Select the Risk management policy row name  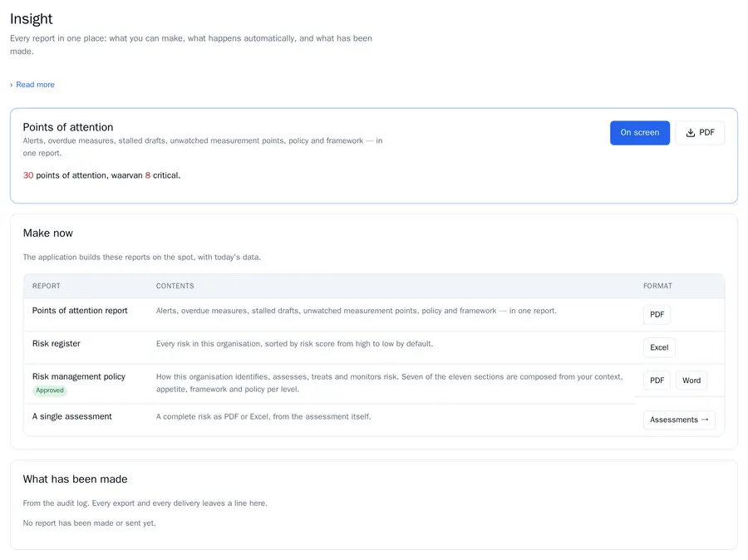(79, 376)
